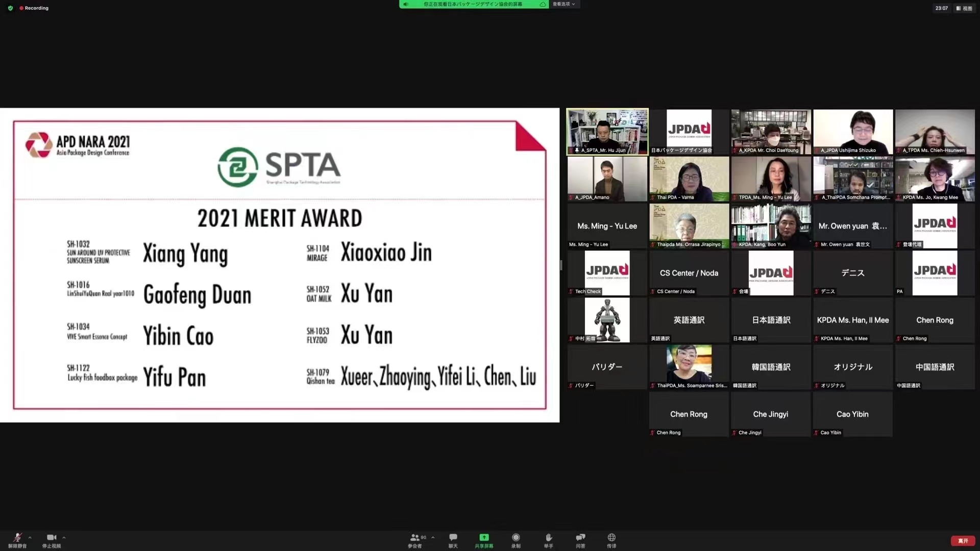Screen dimensions: 980x551
Task: Select the 中村 robot avatar tile
Action: pyautogui.click(x=607, y=320)
